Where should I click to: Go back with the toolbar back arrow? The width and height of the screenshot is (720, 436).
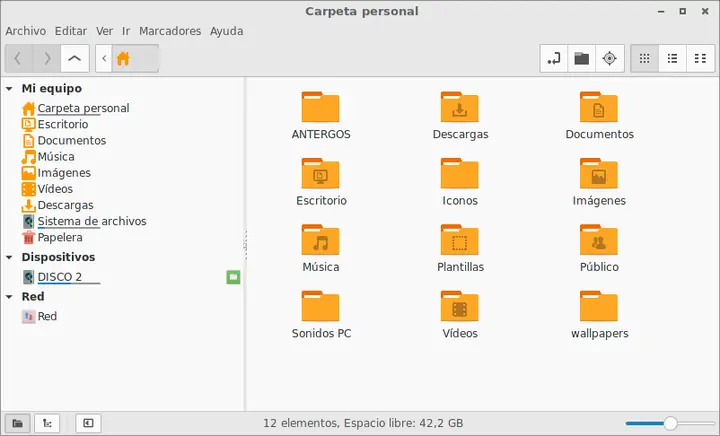[18, 58]
